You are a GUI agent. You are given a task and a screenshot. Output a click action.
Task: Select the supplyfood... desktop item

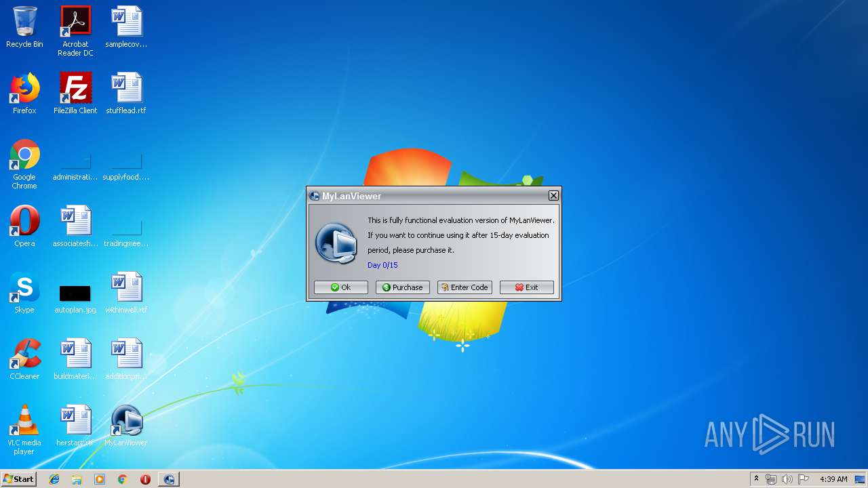126,167
